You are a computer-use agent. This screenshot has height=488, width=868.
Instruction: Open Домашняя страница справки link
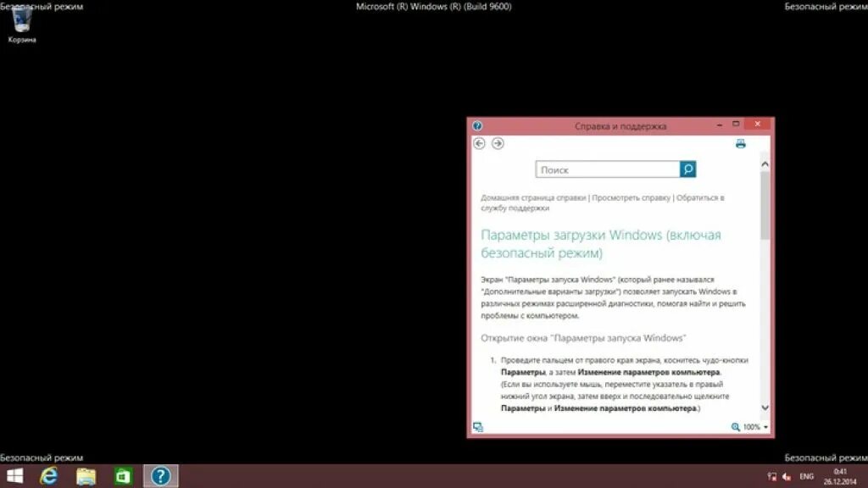[x=533, y=197]
